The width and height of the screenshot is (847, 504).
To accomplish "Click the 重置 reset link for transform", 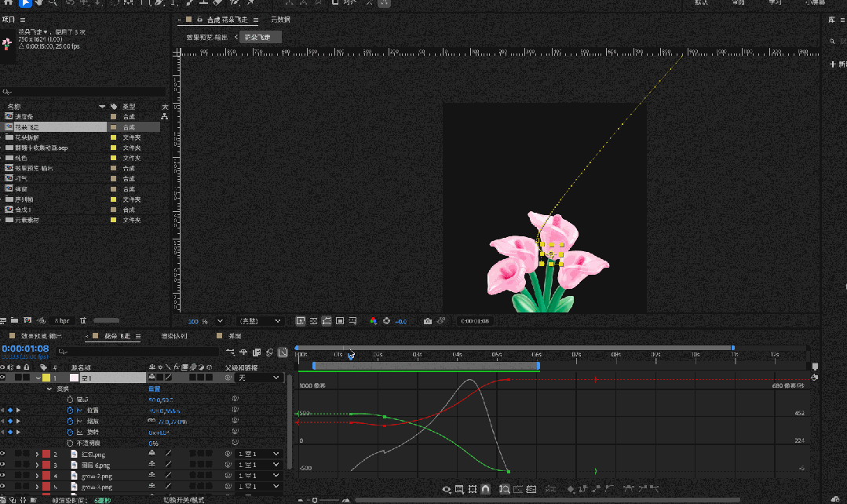I will tap(154, 389).
